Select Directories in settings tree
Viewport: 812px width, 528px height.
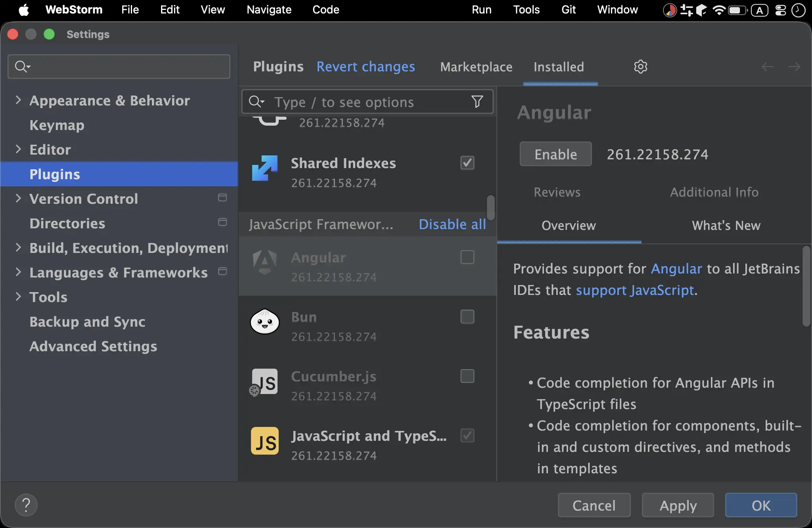point(67,223)
